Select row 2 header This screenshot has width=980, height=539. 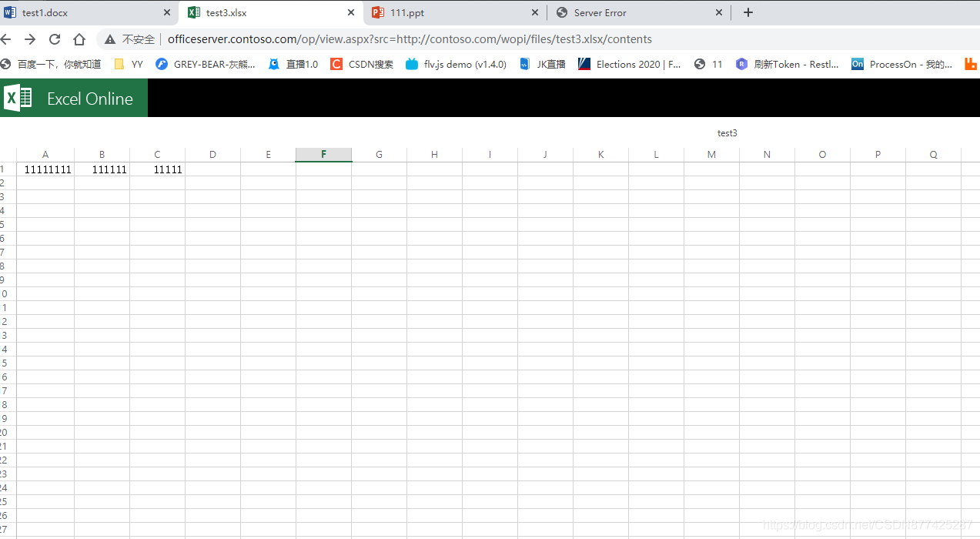pyautogui.click(x=8, y=183)
